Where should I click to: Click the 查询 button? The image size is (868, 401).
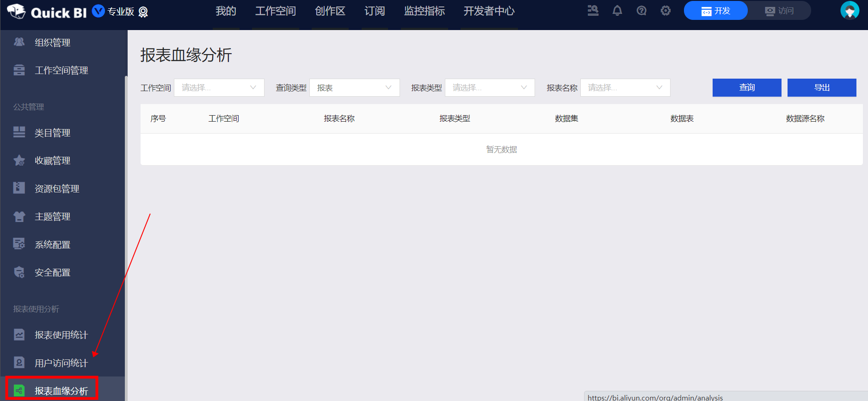click(x=747, y=87)
